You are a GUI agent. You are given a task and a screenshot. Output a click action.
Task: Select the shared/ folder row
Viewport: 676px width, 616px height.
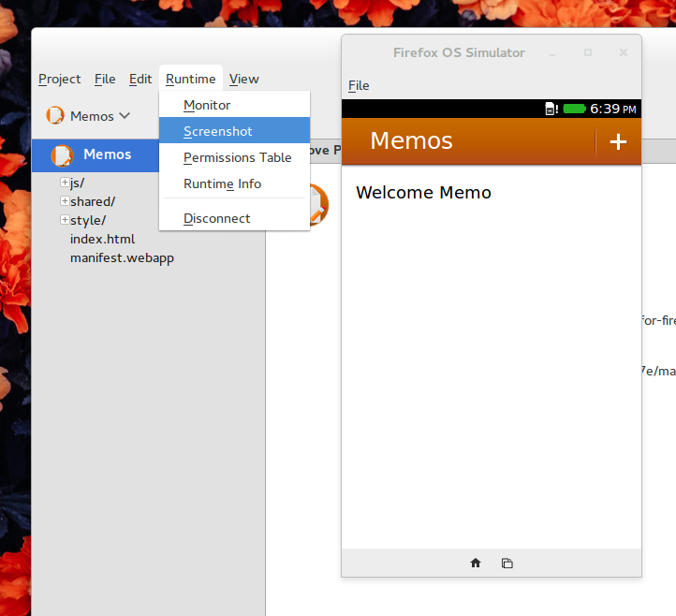93,201
